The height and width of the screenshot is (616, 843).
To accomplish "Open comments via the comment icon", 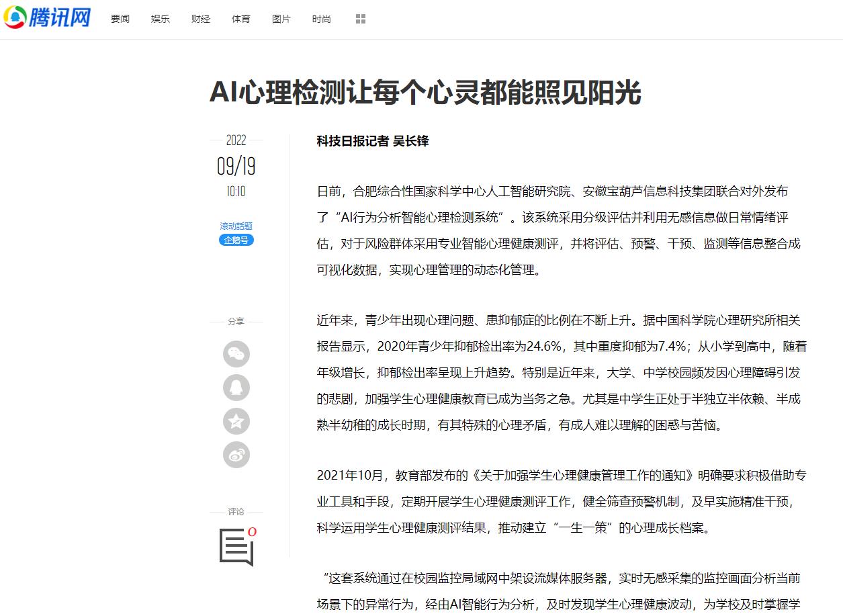I will tap(236, 547).
